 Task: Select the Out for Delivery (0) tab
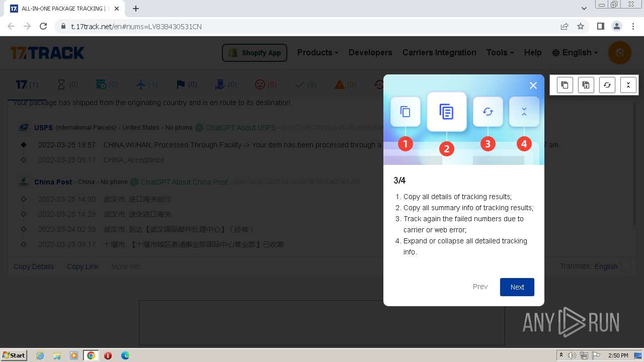tap(226, 84)
